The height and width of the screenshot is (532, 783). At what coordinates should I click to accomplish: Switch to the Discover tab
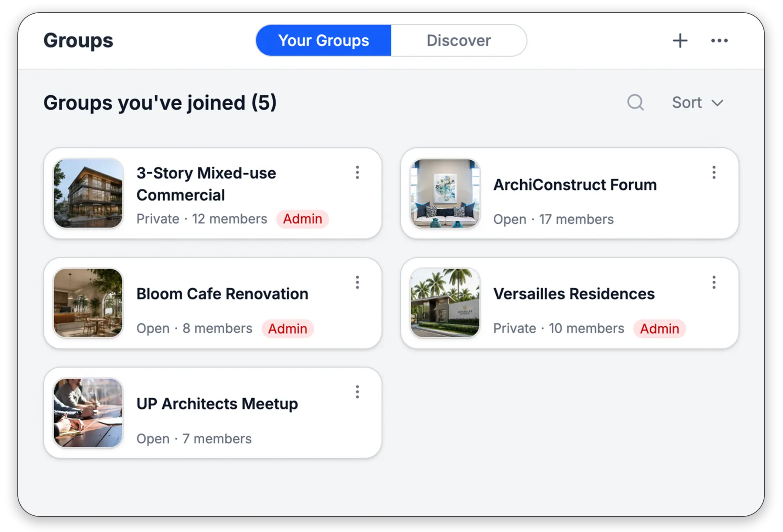459,40
